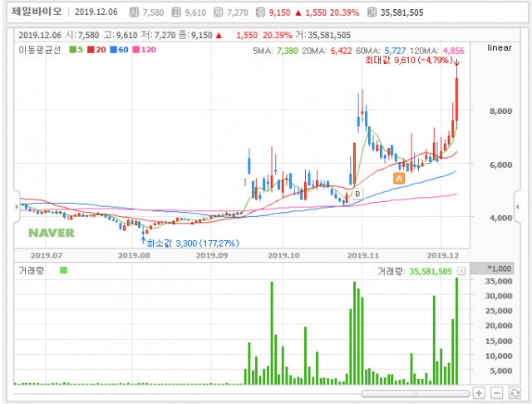Viewport: 532px width, 404px height.
Task: Click the chart refresh/reset button
Action: [514, 392]
